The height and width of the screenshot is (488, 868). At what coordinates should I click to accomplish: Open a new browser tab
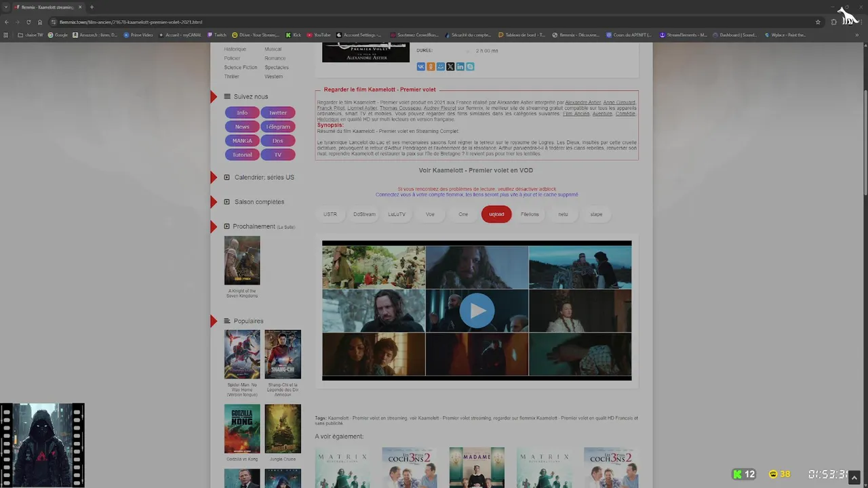(92, 7)
